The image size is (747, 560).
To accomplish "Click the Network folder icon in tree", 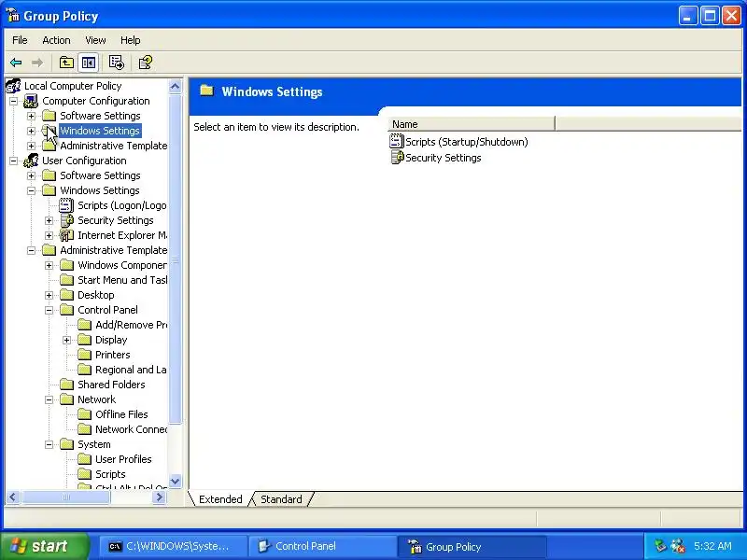I will (x=66, y=399).
